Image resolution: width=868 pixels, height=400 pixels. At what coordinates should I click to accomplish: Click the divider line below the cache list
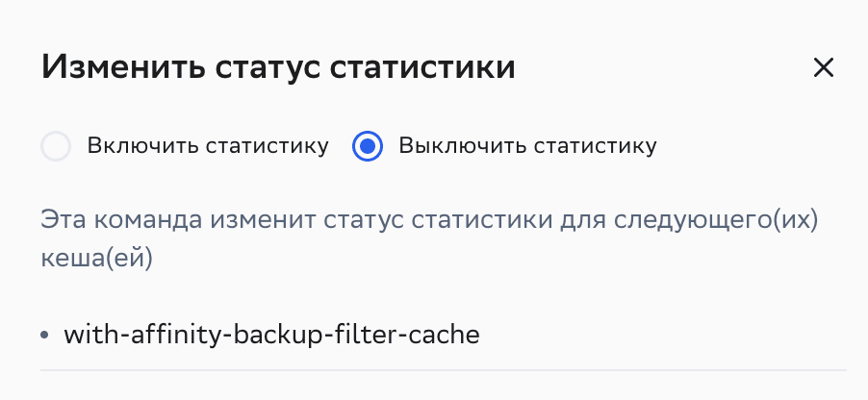click(x=443, y=369)
